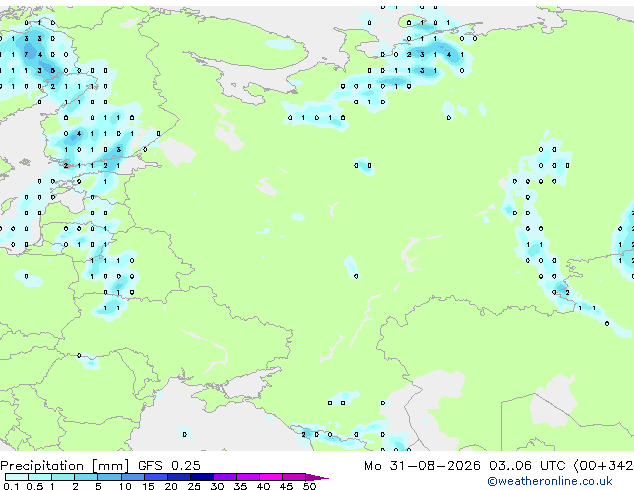Click the 'Precipitation [mm]' title text
Viewport: 634px width, 490px height.
click(x=65, y=466)
